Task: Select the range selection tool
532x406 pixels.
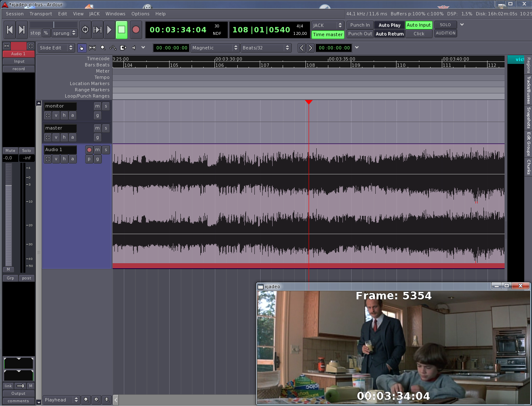Action: tap(92, 48)
